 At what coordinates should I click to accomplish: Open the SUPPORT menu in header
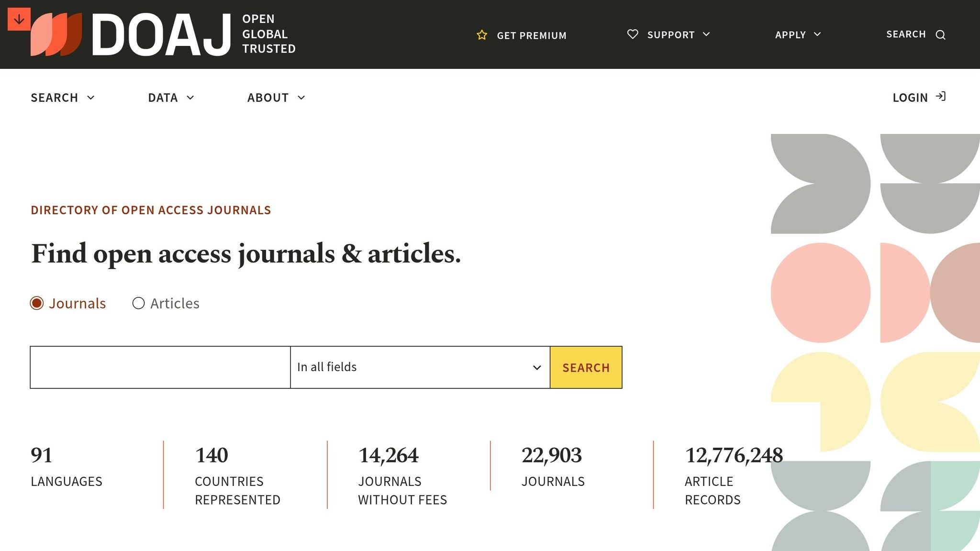tap(669, 34)
